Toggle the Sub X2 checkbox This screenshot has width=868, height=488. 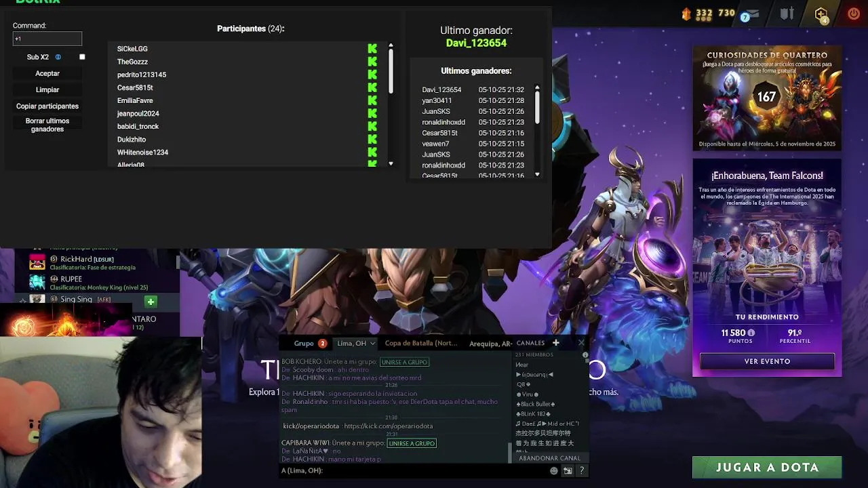tap(82, 57)
